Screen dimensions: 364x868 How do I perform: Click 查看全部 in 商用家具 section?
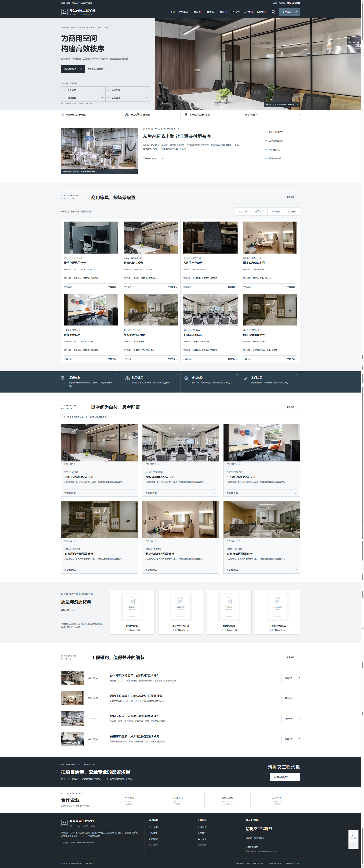click(293, 197)
